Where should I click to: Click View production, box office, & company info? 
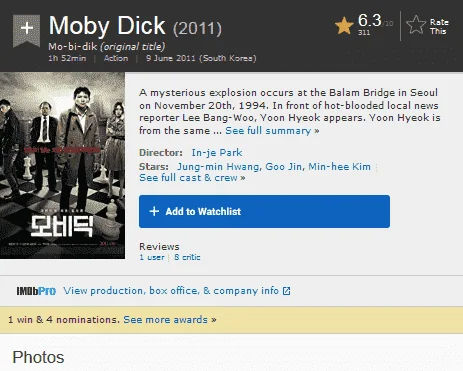coord(171,291)
